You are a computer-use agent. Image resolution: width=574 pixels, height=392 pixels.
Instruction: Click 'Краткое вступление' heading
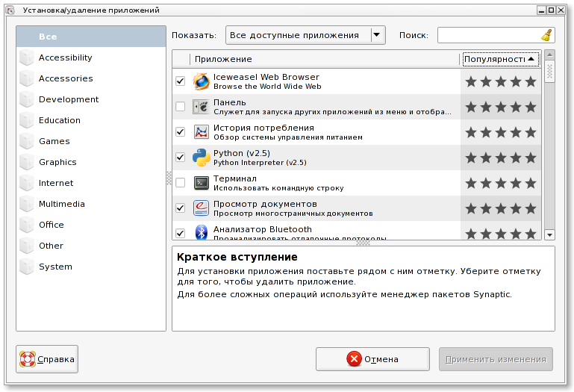[x=237, y=257]
